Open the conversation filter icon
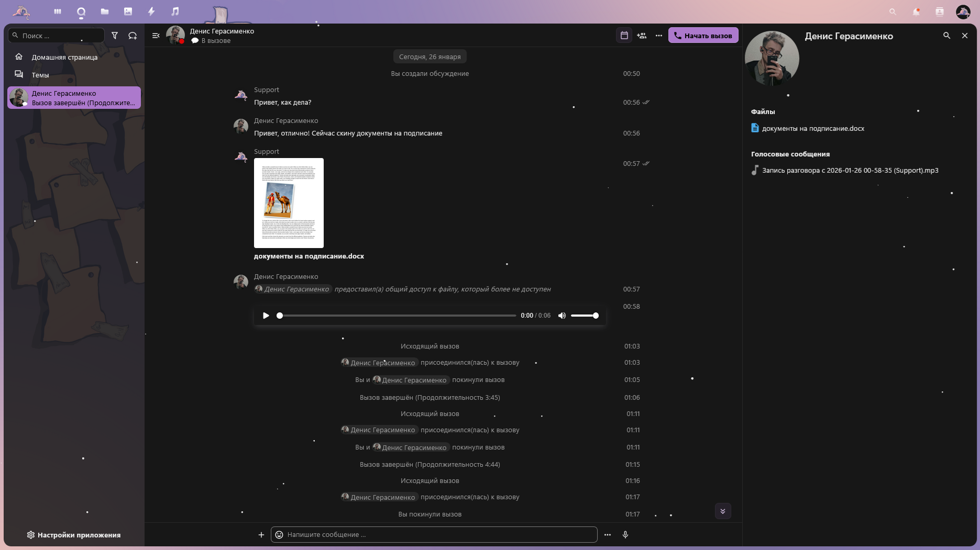980x550 pixels. [x=115, y=35]
